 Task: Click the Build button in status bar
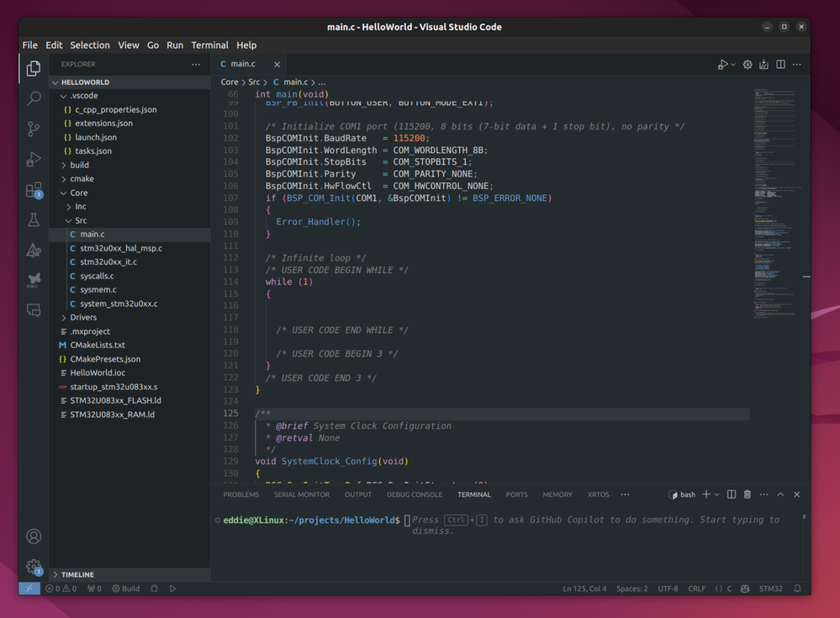(x=126, y=589)
